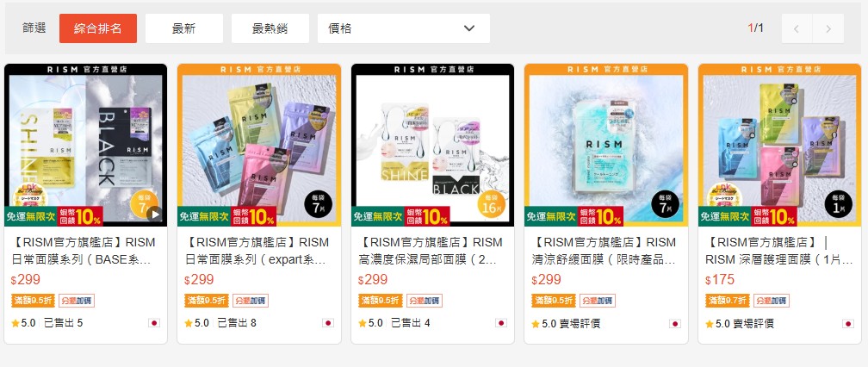Open RISM 日常面膜系列 BASE product title
868x367 pixels.
[84, 251]
